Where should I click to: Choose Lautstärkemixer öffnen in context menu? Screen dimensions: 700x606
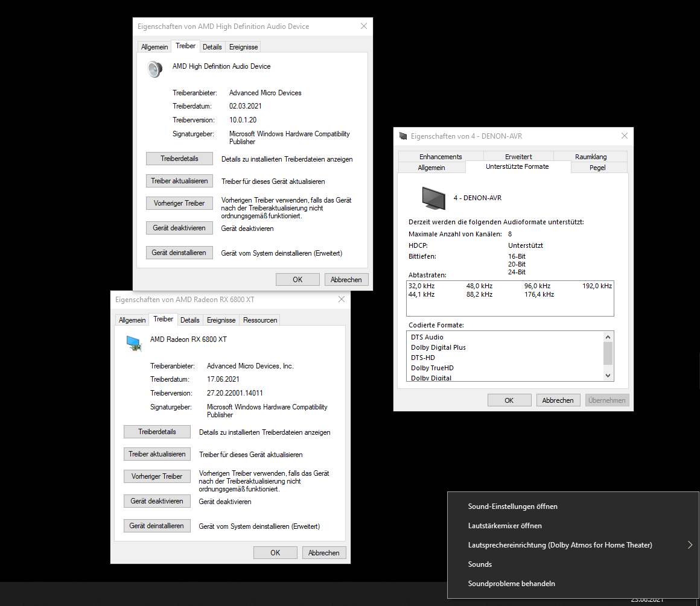tap(573, 526)
